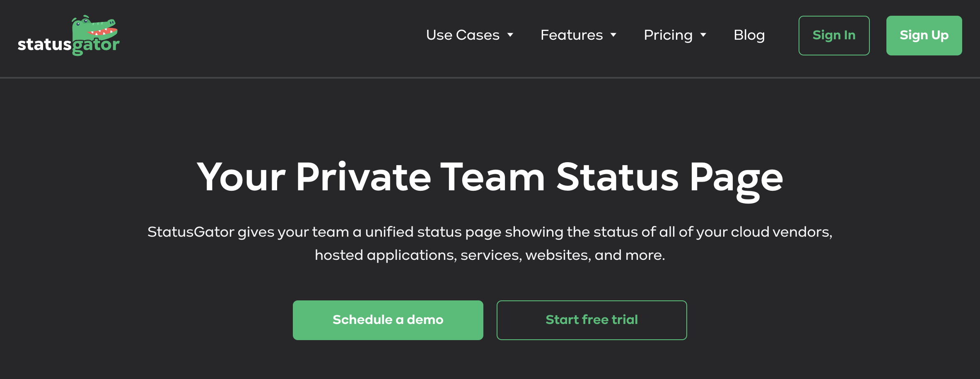
Task: Click the green Sign Up button
Action: coord(924,36)
